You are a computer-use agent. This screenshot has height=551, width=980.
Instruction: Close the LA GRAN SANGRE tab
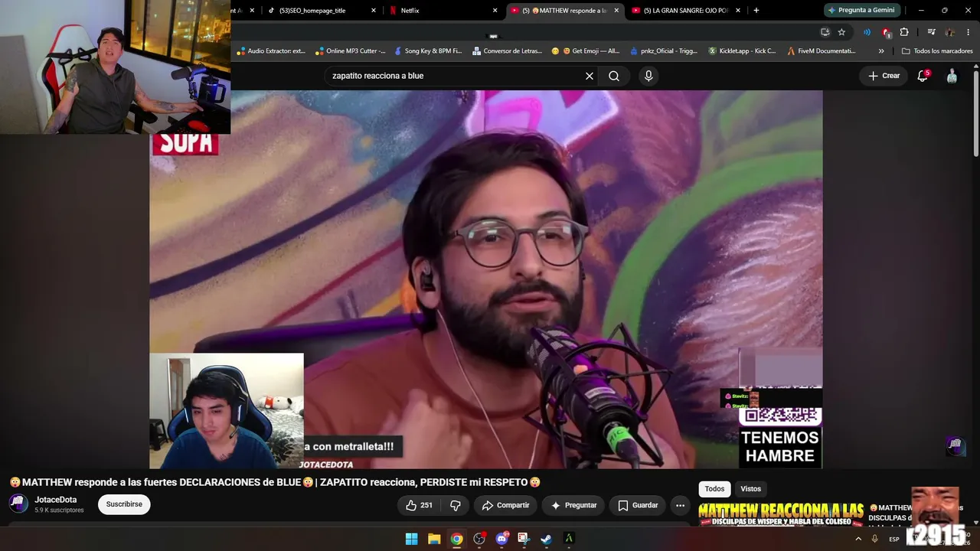(x=738, y=10)
